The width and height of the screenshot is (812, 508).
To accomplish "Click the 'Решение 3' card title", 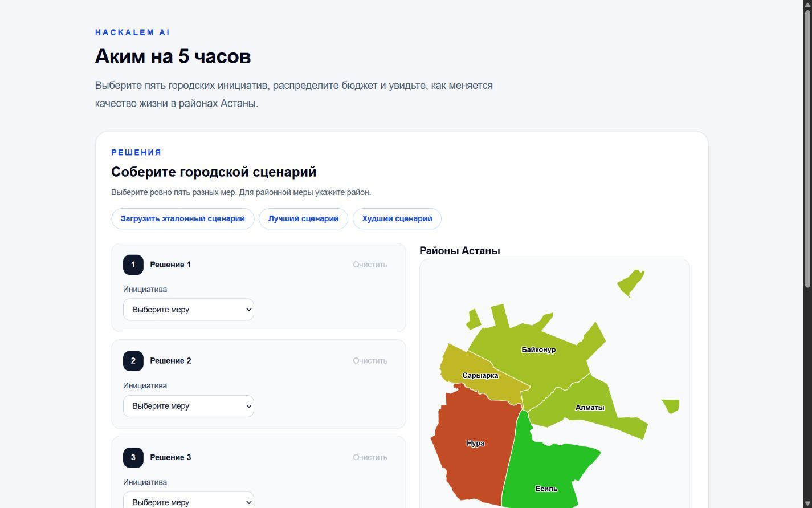I will click(170, 457).
